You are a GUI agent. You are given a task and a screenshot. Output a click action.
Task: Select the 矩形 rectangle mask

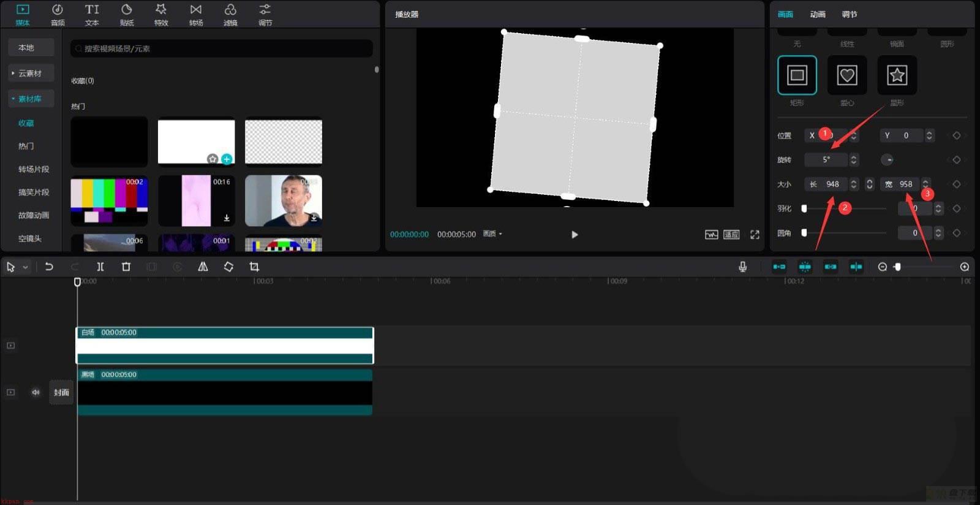coord(797,75)
